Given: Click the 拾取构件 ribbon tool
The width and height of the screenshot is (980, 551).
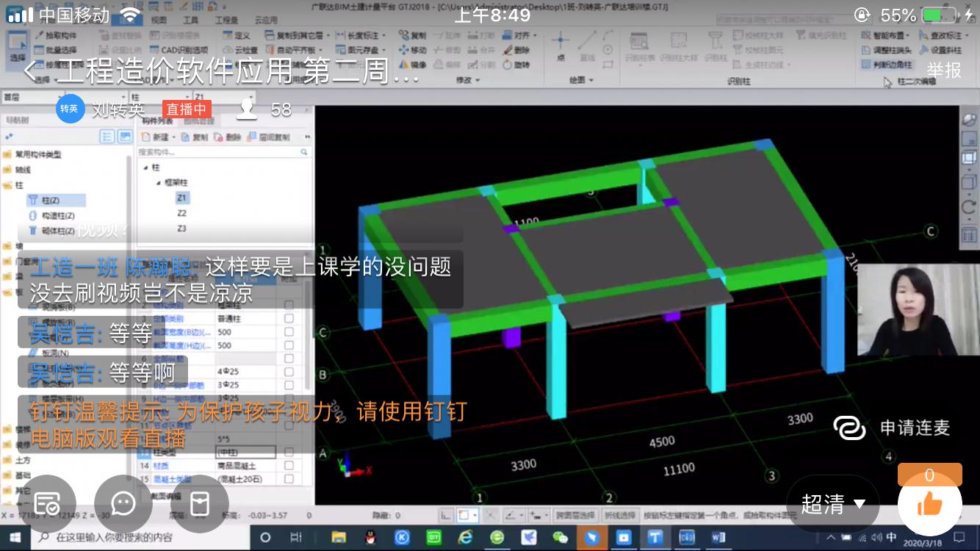Looking at the screenshot, I should click(x=56, y=35).
